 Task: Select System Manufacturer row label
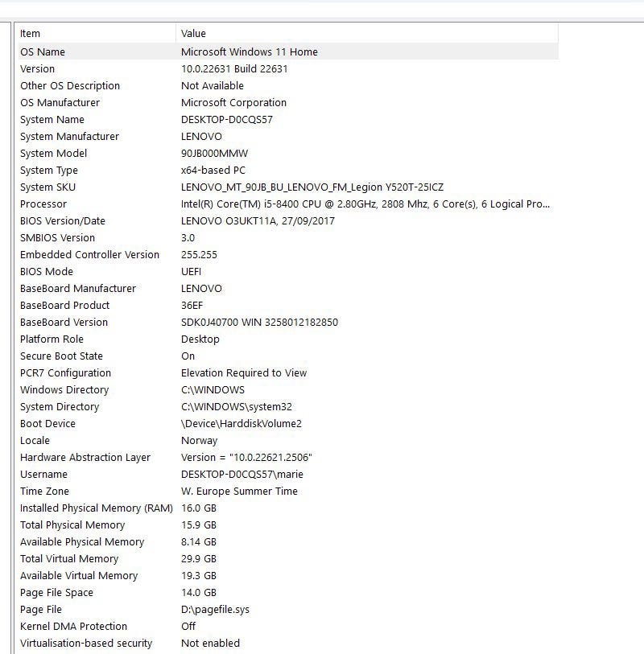(x=69, y=137)
